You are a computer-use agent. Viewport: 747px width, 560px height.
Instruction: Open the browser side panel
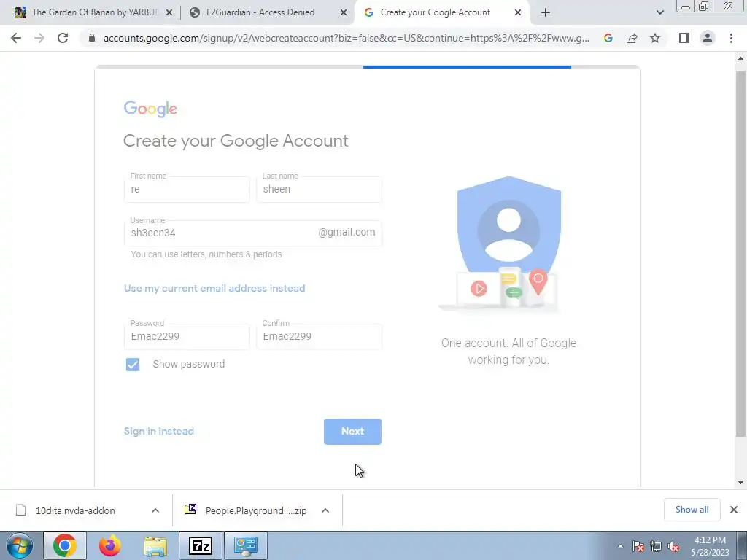(684, 38)
